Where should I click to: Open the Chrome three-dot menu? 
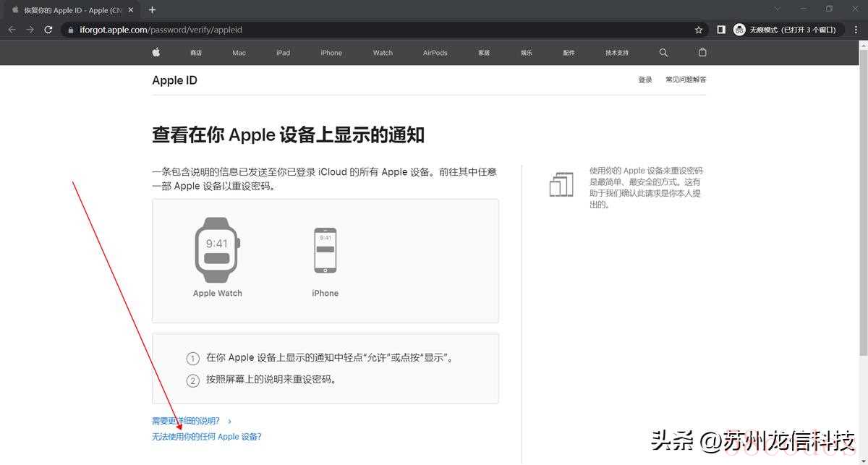854,30
